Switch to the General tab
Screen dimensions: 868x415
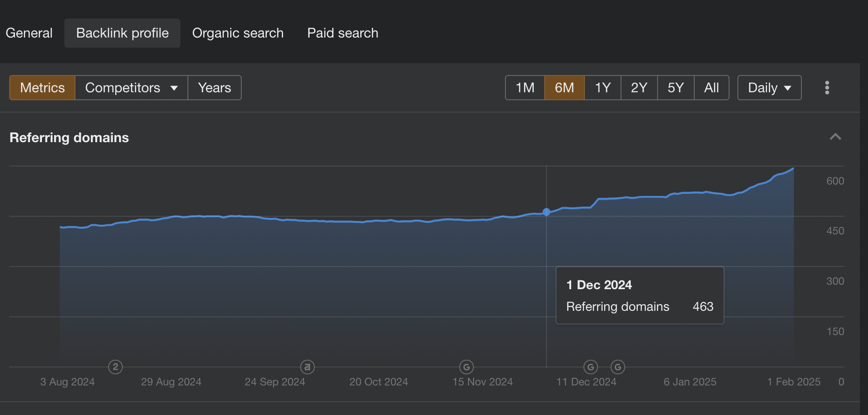point(29,33)
